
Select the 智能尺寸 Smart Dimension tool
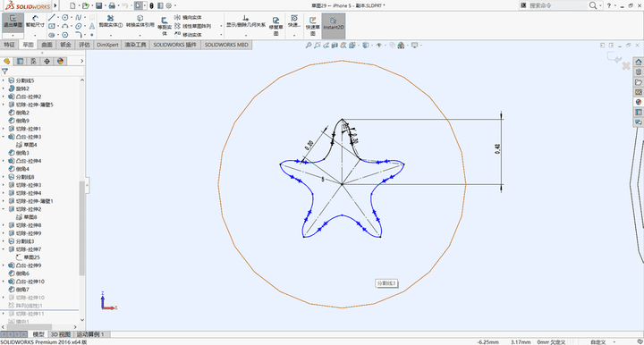click(35, 21)
